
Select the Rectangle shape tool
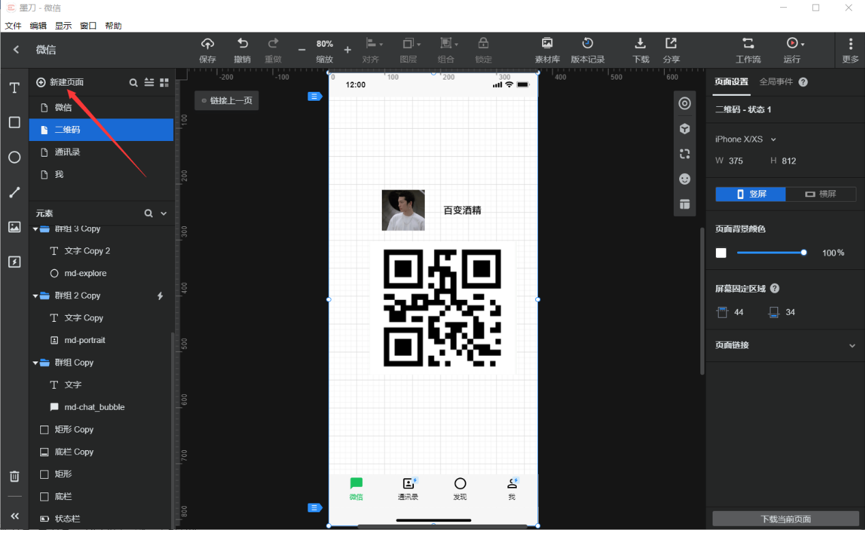click(x=14, y=122)
